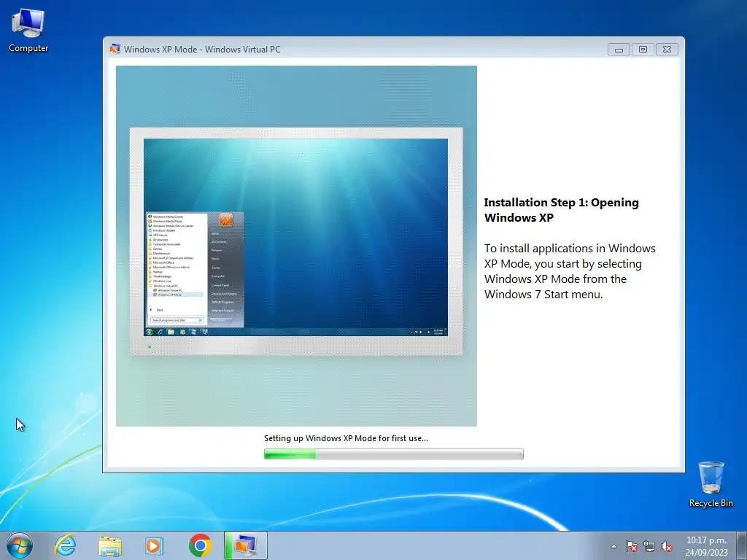747x560 pixels.
Task: Open the clock showing 10:17 p.m.
Action: [x=706, y=546]
